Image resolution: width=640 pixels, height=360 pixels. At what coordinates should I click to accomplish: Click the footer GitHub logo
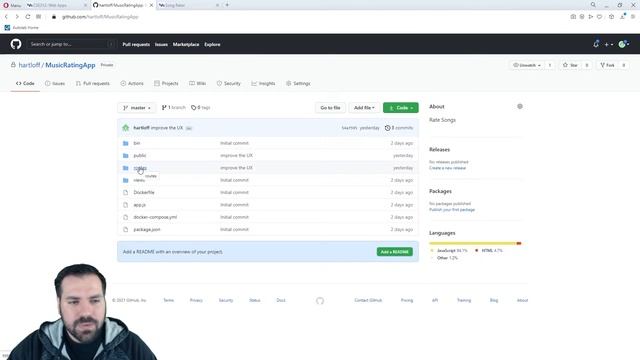point(320,301)
